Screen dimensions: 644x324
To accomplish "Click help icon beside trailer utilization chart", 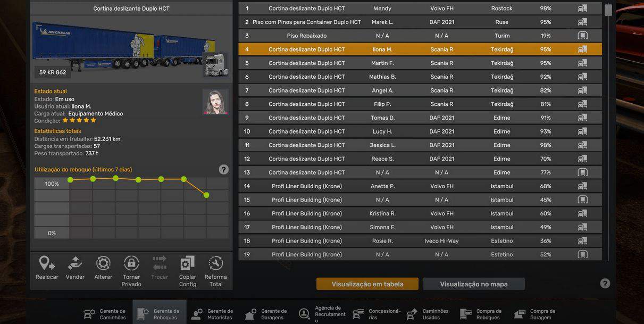I will [224, 170].
